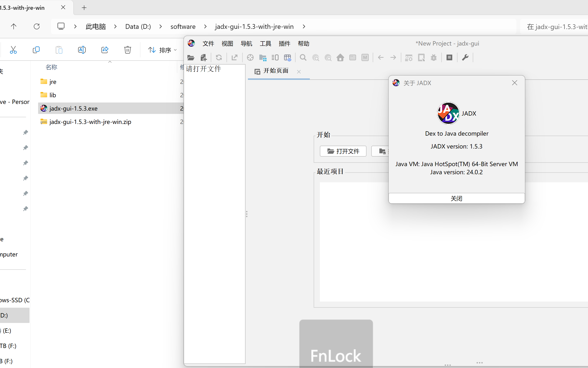Click the home (start page) icon
The width and height of the screenshot is (588, 368).
pos(340,58)
